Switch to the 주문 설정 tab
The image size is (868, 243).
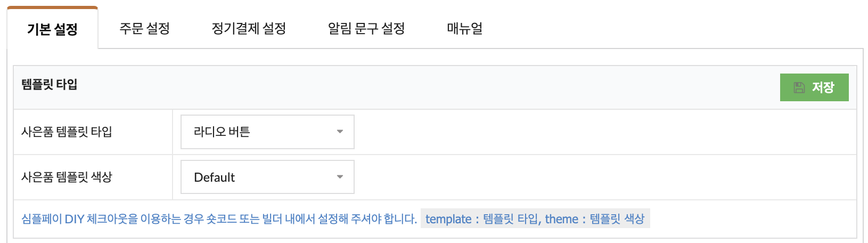[x=144, y=28]
